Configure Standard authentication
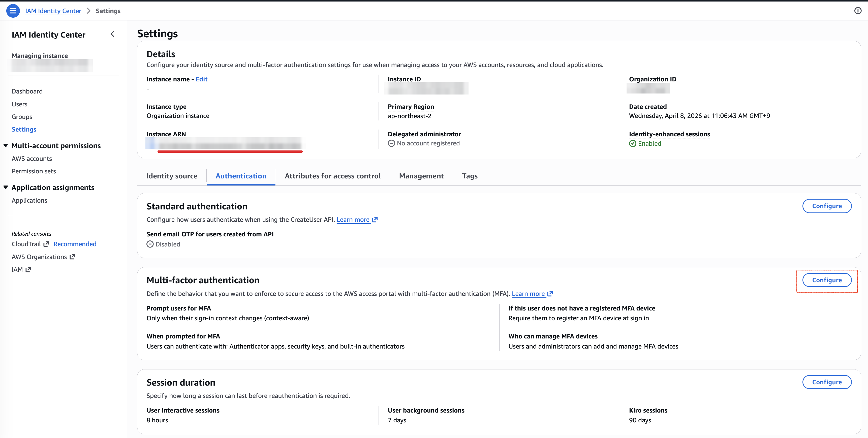 [827, 206]
